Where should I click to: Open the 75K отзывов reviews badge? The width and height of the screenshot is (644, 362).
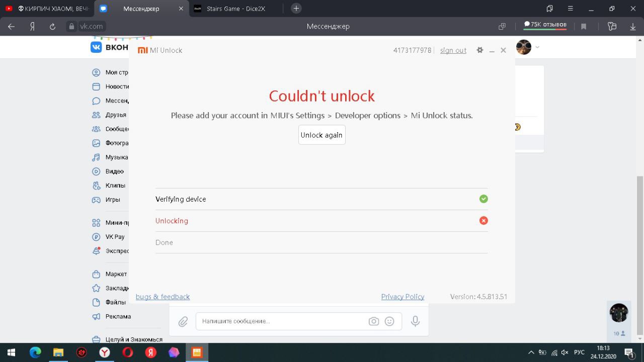pyautogui.click(x=545, y=25)
